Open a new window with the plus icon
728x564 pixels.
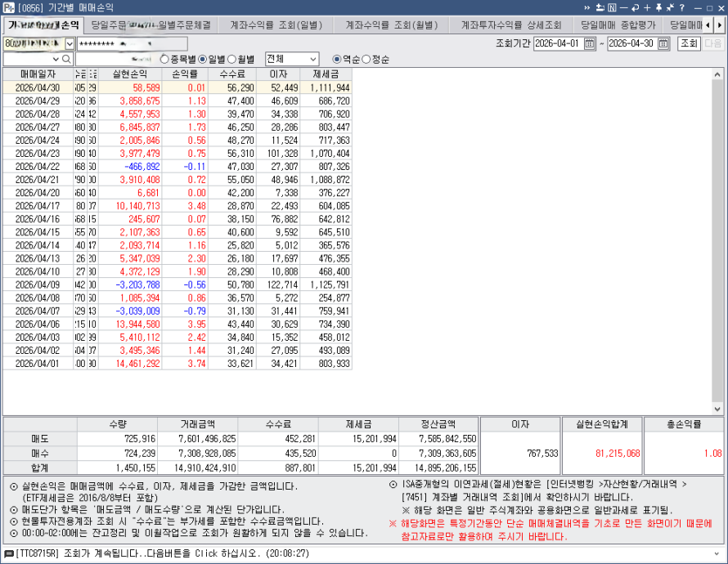pos(647,7)
